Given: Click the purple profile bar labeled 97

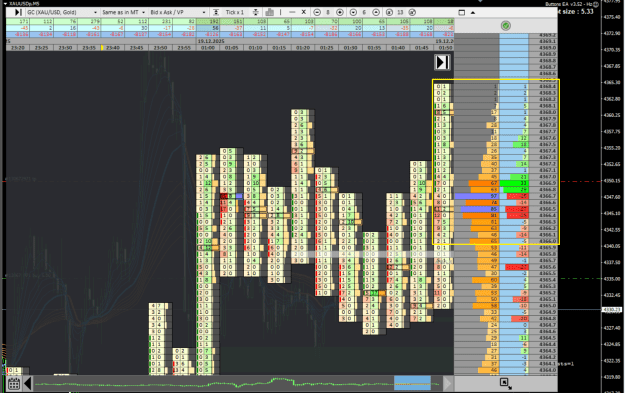Looking at the screenshot, I should [x=477, y=196].
